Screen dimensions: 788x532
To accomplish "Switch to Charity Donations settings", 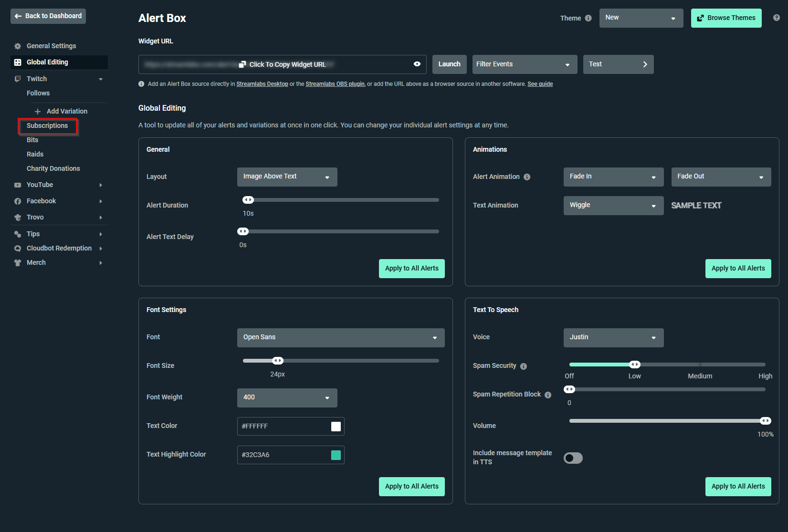I will click(53, 168).
